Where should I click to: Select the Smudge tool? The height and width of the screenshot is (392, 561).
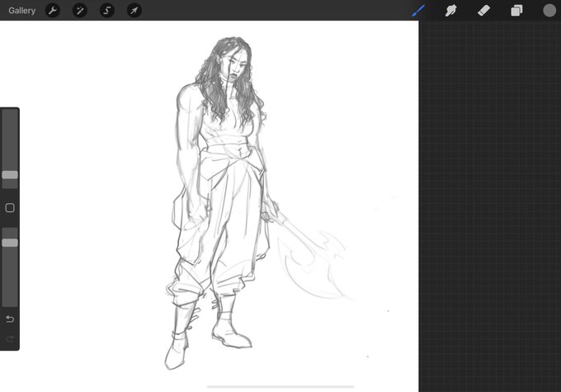450,11
